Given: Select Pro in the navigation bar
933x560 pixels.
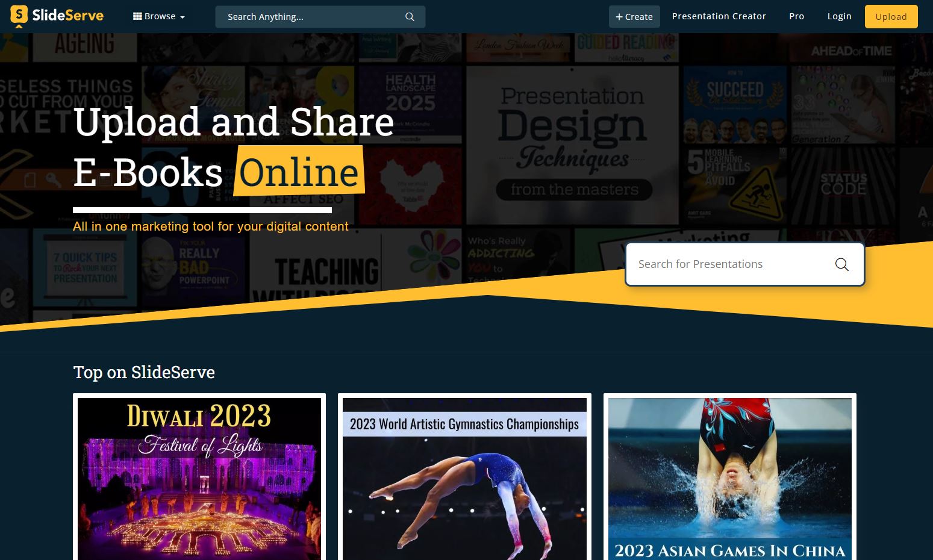Looking at the screenshot, I should point(796,16).
